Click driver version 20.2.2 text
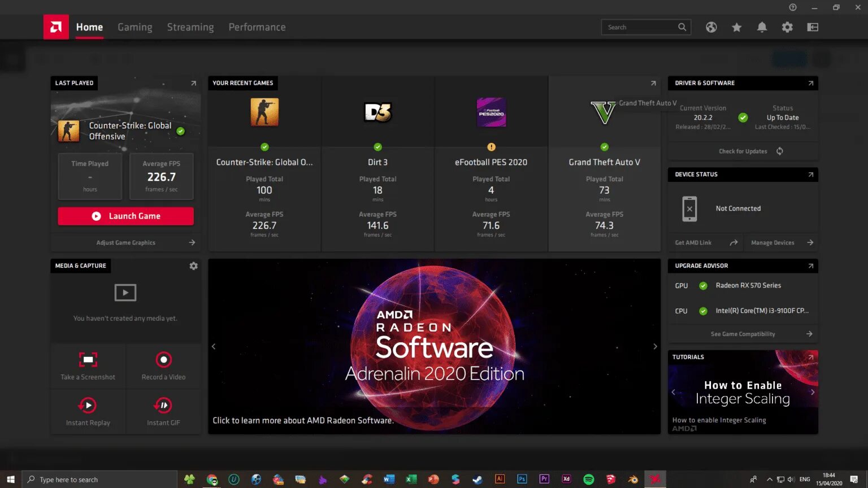The height and width of the screenshot is (488, 868). click(703, 118)
